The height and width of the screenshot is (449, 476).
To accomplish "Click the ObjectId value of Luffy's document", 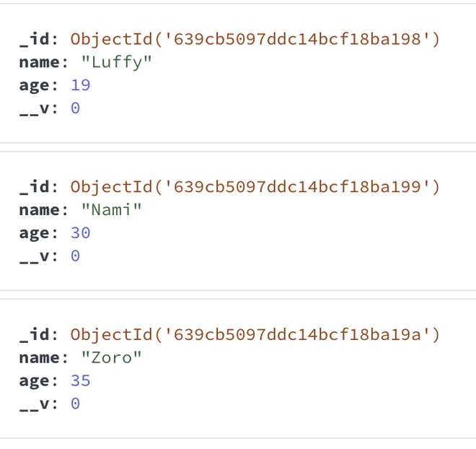I will click(255, 39).
